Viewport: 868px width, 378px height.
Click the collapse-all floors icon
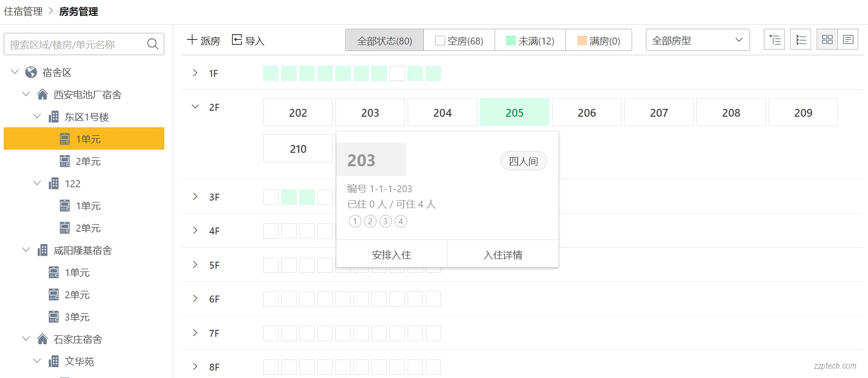tap(801, 40)
